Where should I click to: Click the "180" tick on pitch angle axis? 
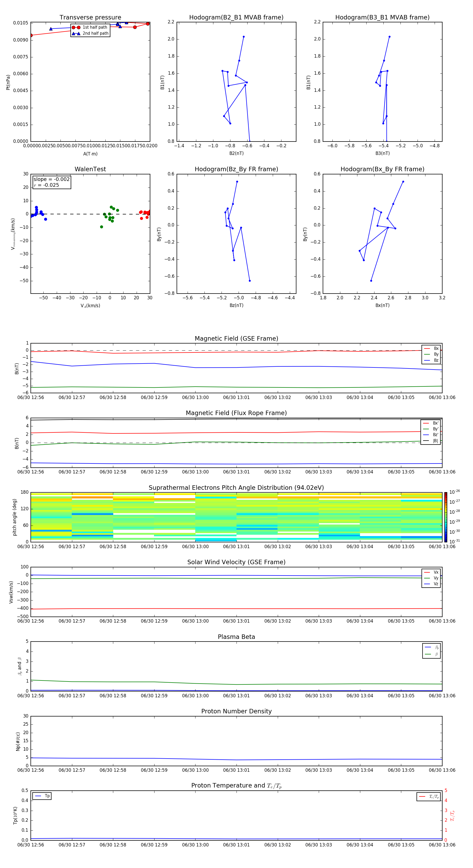[24, 492]
